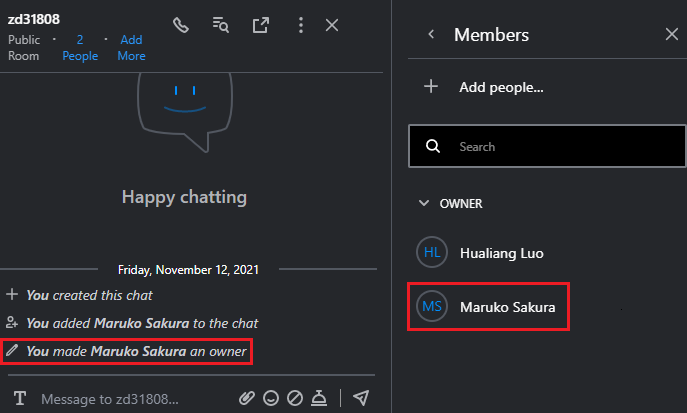Open the 2 People link
687x413 pixels.
(80, 48)
